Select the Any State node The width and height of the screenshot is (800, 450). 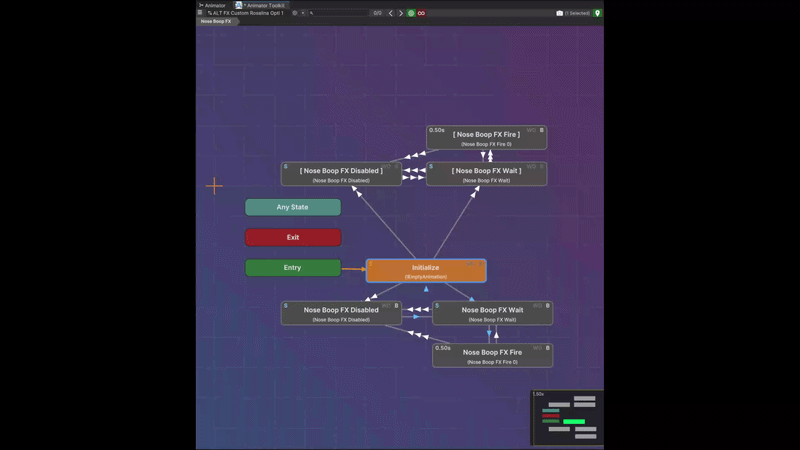tap(293, 207)
